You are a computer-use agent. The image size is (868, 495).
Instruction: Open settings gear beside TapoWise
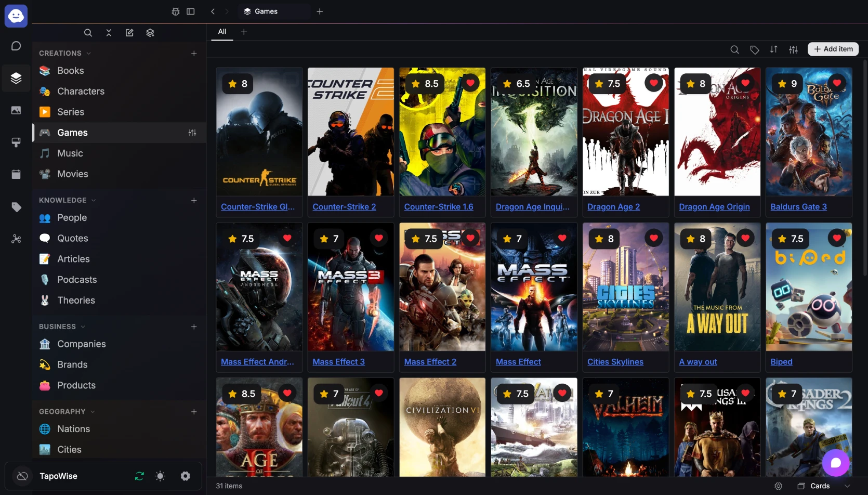tap(185, 476)
